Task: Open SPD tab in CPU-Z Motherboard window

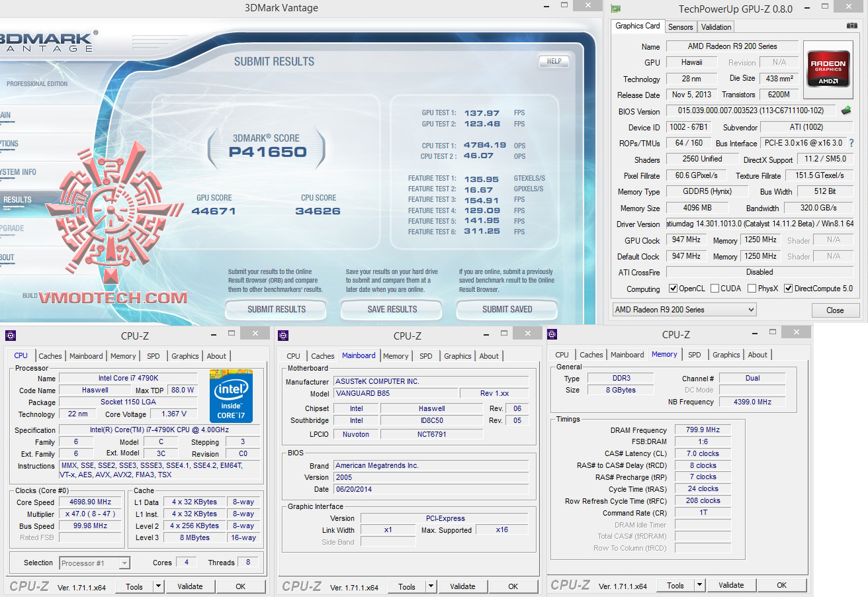Action: pyautogui.click(x=426, y=356)
